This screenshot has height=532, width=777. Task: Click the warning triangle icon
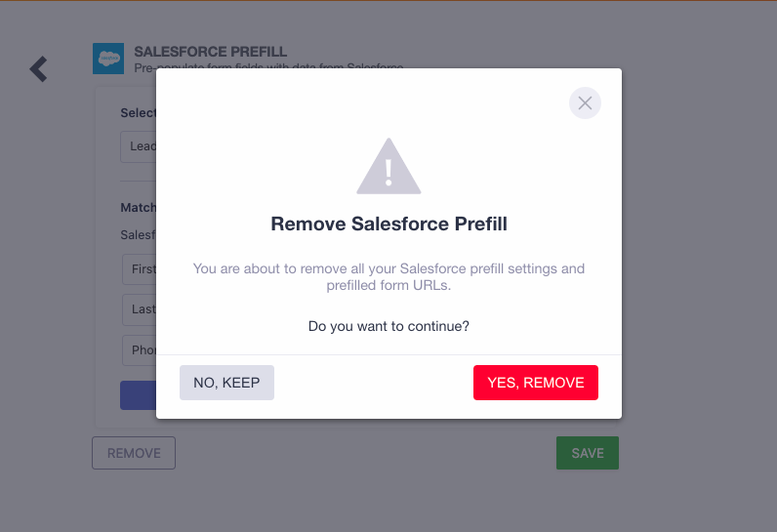(388, 167)
